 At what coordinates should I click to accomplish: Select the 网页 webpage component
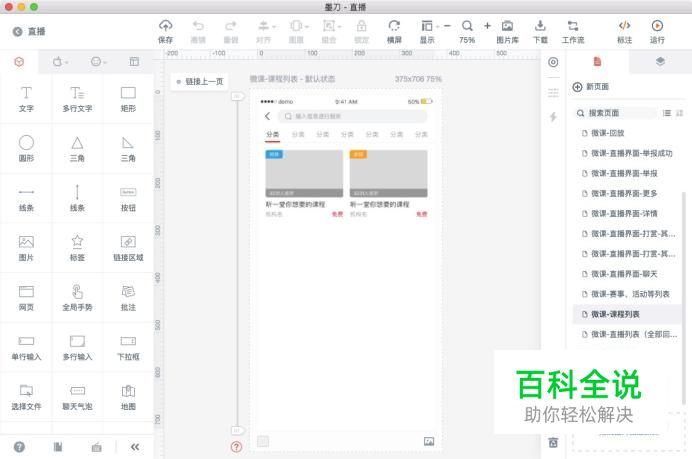[26, 298]
